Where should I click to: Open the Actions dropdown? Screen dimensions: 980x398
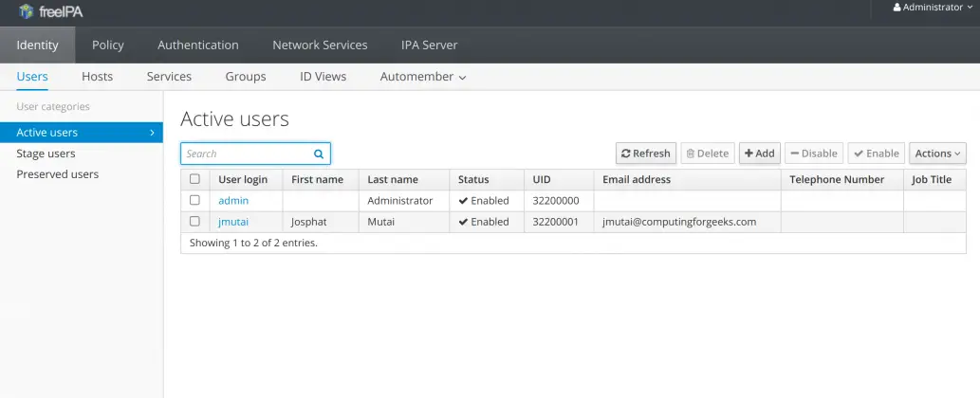tap(937, 154)
